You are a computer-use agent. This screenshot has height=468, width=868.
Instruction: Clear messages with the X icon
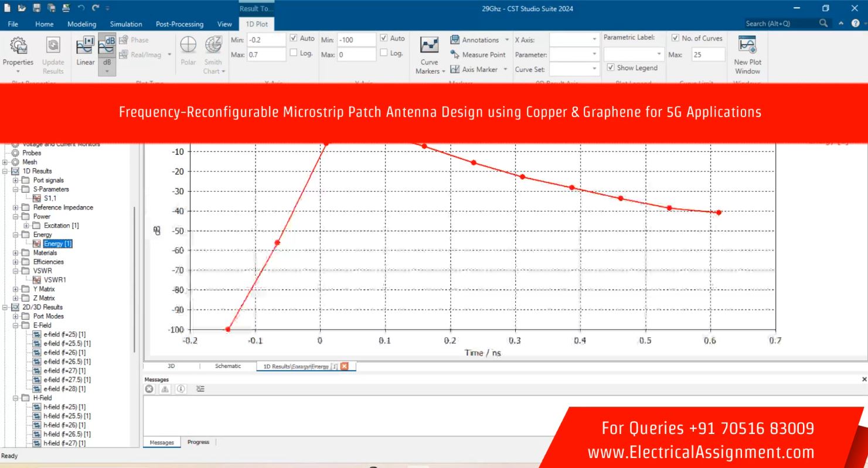149,389
